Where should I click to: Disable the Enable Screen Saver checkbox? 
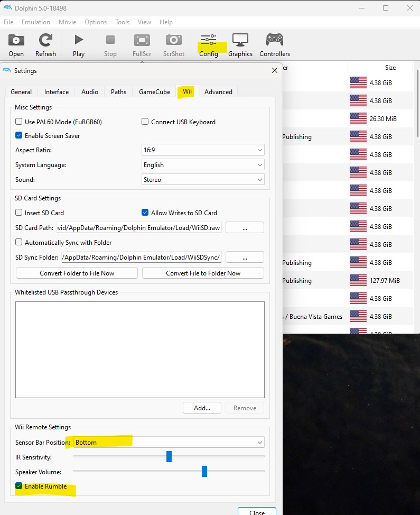coord(18,135)
